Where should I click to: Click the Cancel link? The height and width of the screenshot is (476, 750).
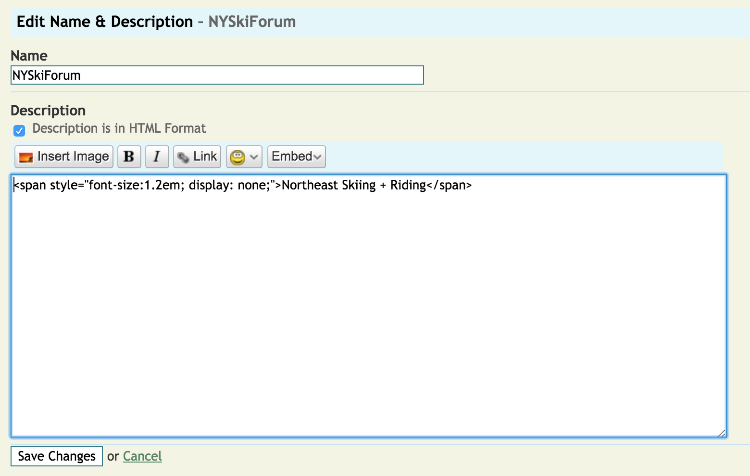point(142,456)
